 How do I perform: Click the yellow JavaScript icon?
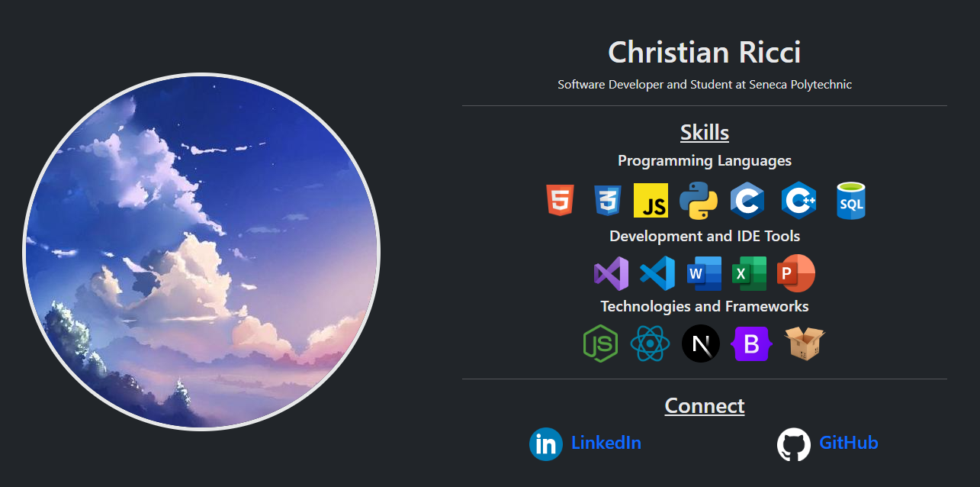tap(651, 201)
